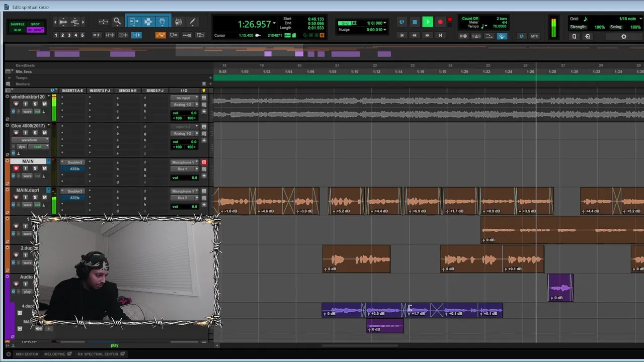The width and height of the screenshot is (644, 362).
Task: Solo the MAIN.dup1 track
Action: tap(35, 198)
